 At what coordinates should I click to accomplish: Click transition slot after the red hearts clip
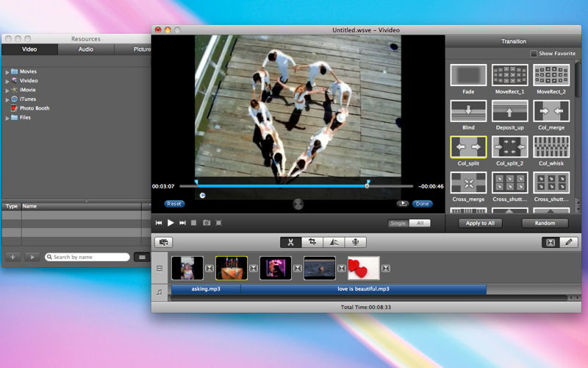tap(385, 268)
